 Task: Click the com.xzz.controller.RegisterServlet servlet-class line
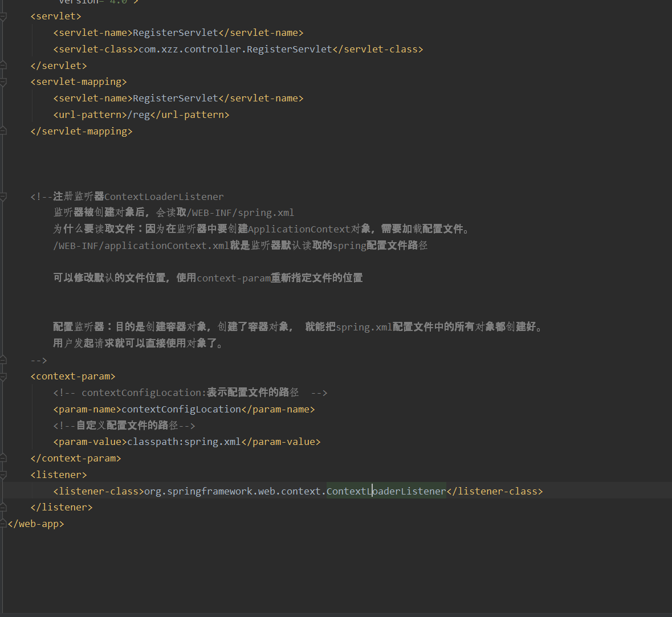pyautogui.click(x=238, y=49)
